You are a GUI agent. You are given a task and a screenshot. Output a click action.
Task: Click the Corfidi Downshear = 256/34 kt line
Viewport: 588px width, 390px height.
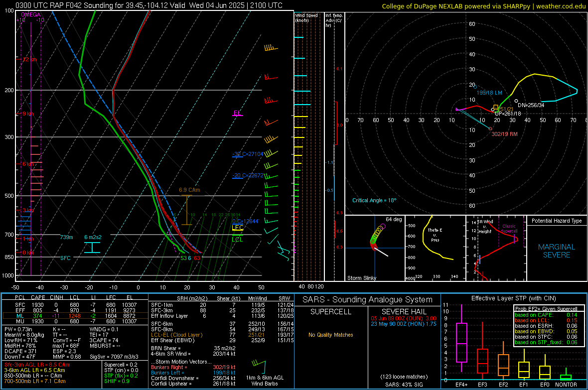193,378
